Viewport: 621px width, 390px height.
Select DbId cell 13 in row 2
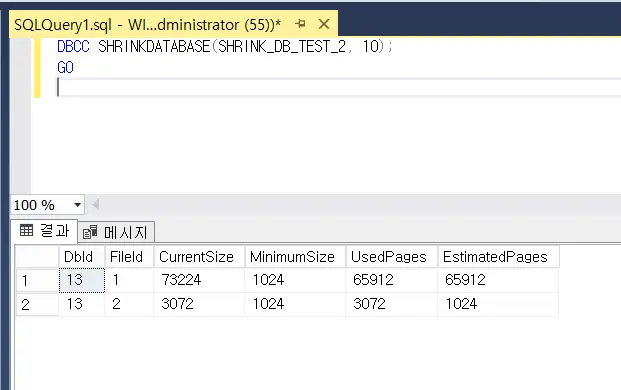[x=82, y=304]
